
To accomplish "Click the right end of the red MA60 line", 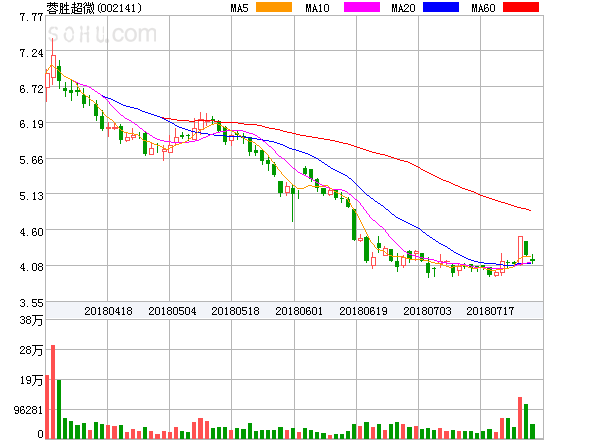I will 530,210.
